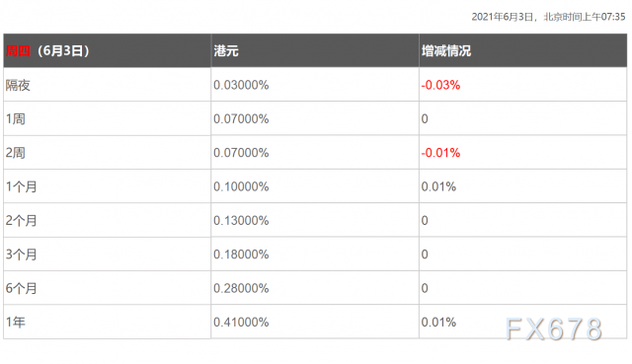Viewport: 632px width, 364px height.
Task: Click the 3个月 row label
Action: point(21,255)
